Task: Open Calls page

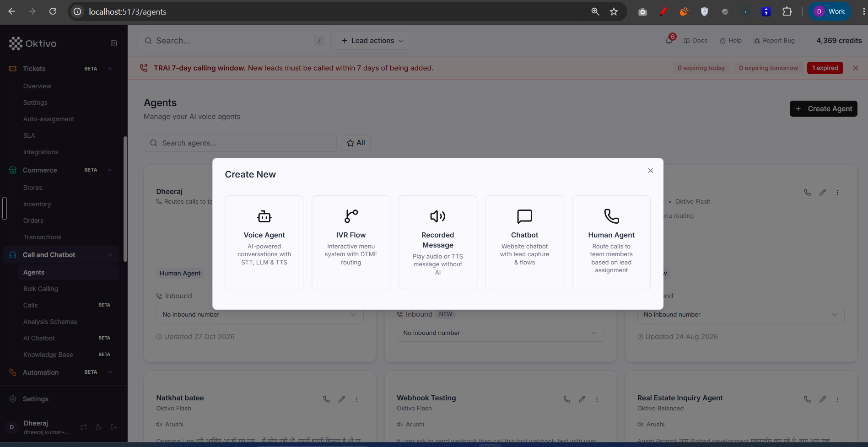Action: (30, 305)
